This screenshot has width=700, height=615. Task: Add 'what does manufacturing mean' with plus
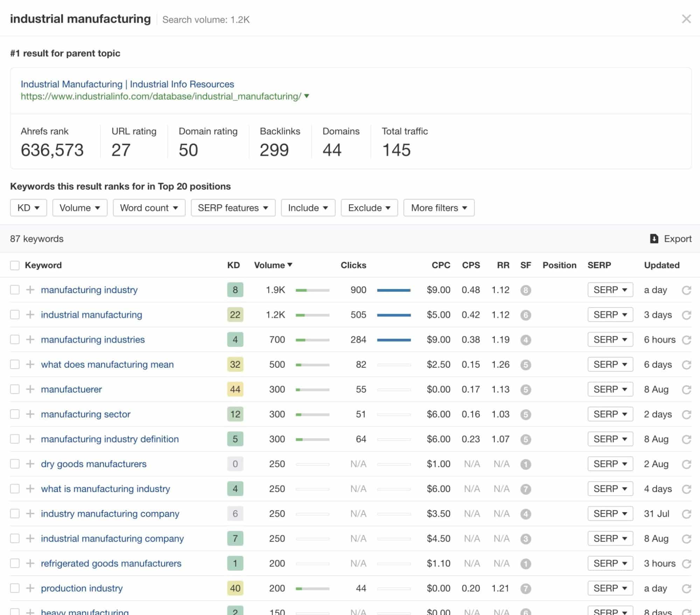click(30, 364)
